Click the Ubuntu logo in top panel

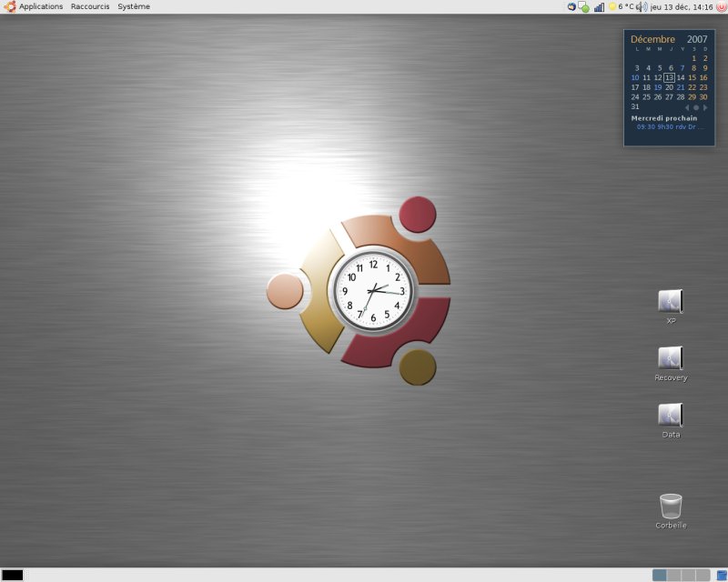[x=10, y=6]
